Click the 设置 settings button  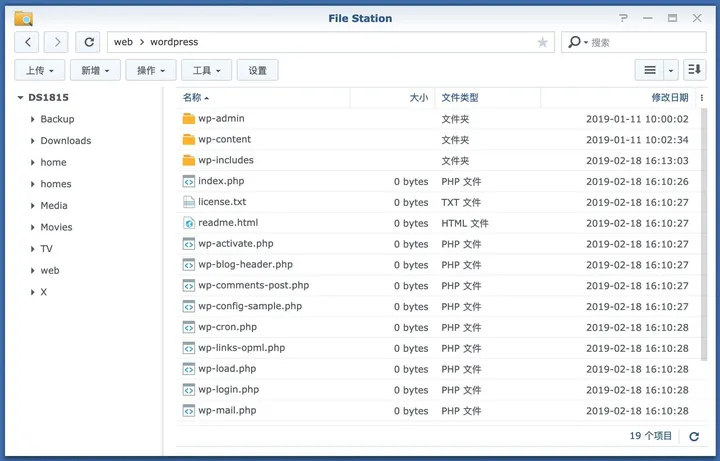257,70
